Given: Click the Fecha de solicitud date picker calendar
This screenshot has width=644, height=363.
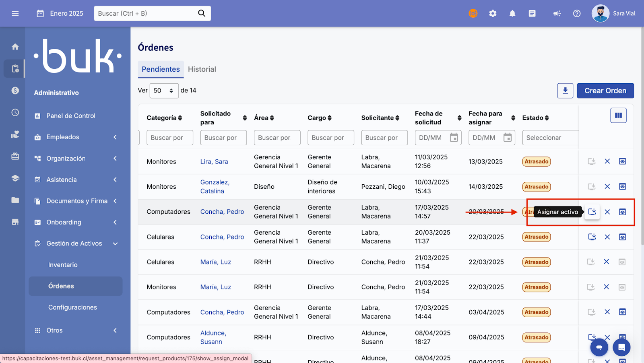Looking at the screenshot, I should (454, 138).
